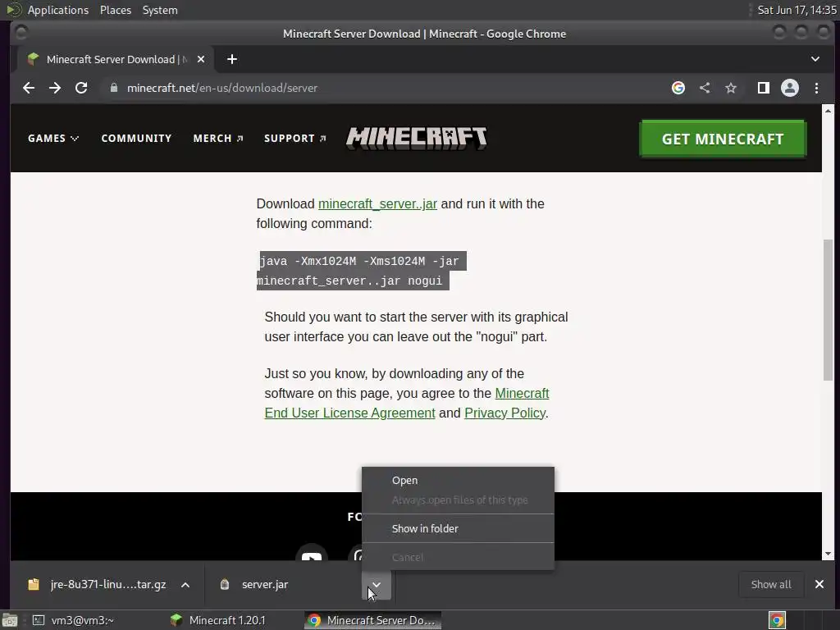Open a new browser tab
This screenshot has height=630, width=840.
(x=232, y=59)
